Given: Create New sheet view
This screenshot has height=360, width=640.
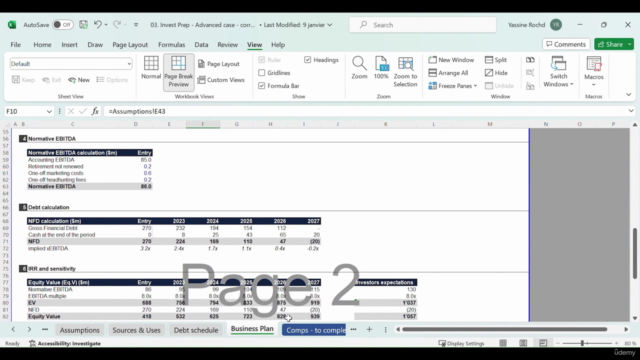Looking at the screenshot, I should 79,80.
